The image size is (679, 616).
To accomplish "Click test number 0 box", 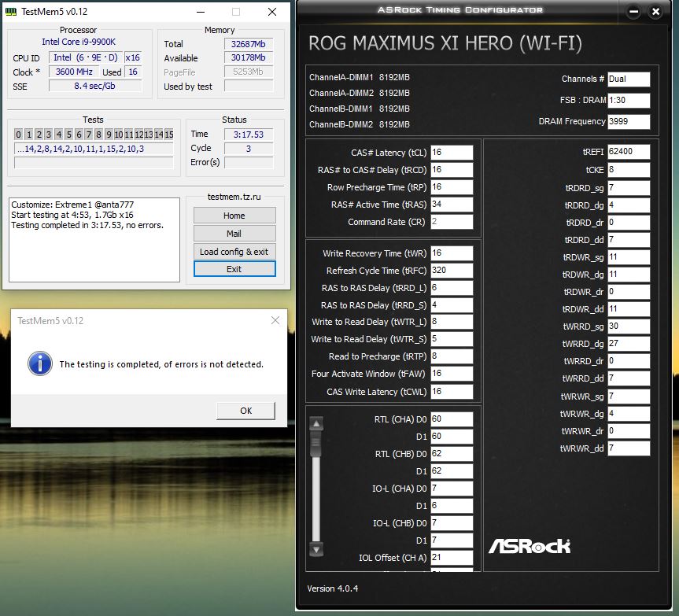I will tap(18, 135).
